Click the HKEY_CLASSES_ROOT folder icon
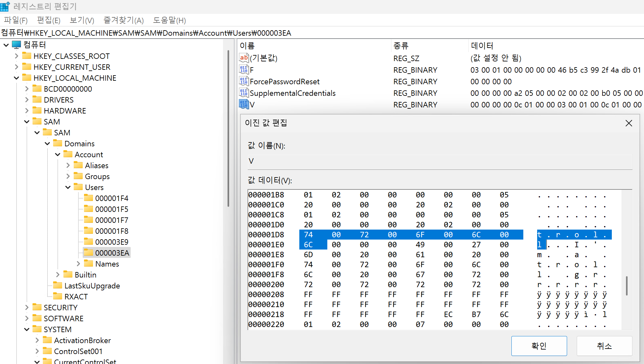Screen dimensions: 644x364 pyautogui.click(x=27, y=56)
